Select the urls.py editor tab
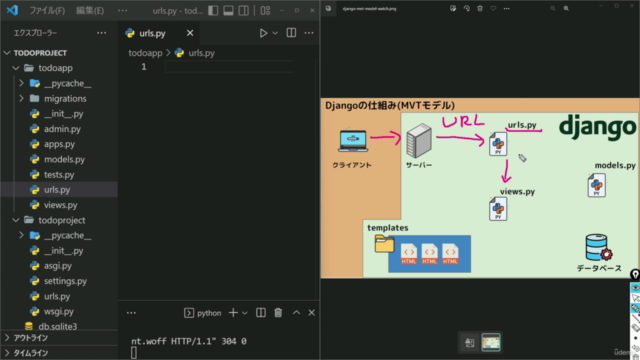 coord(159,33)
